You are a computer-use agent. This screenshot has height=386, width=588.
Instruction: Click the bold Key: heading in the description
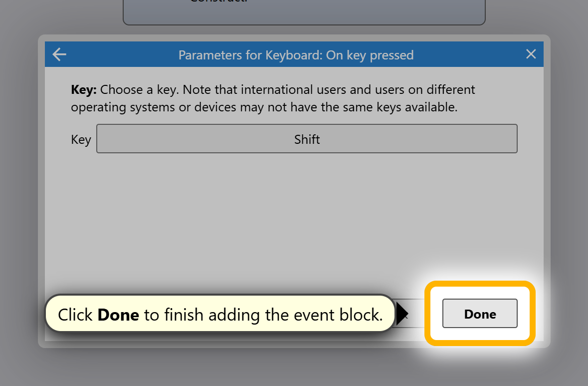coord(84,90)
